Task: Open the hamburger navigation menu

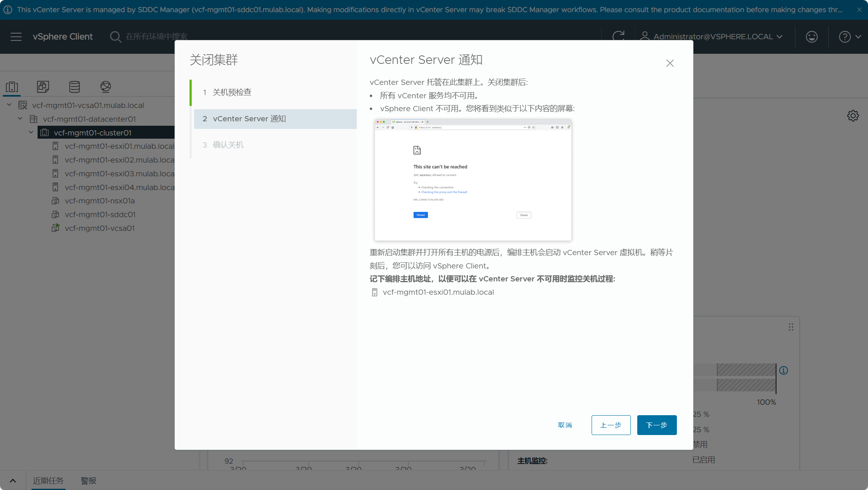Action: pos(16,37)
